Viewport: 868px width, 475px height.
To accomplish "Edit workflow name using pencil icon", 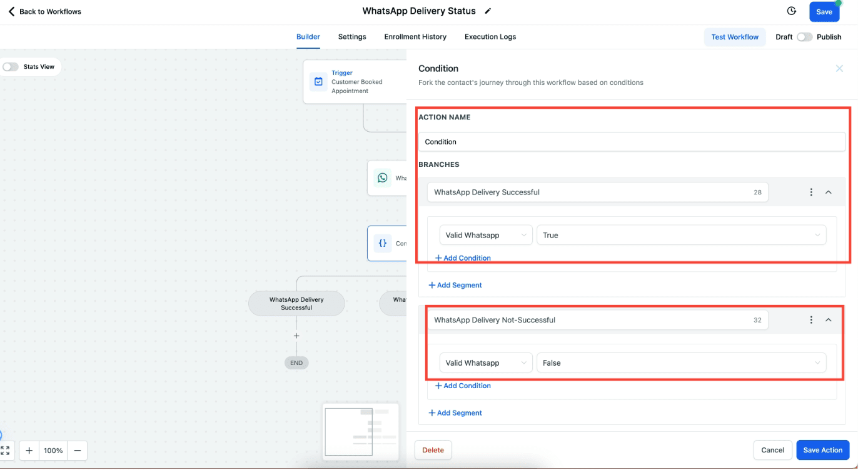I will (488, 11).
